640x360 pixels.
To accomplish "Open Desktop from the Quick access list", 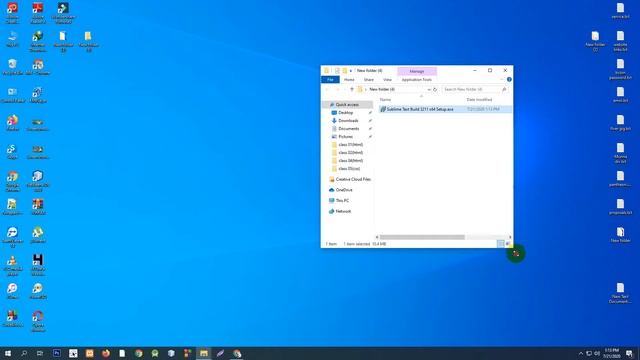I will click(345, 113).
